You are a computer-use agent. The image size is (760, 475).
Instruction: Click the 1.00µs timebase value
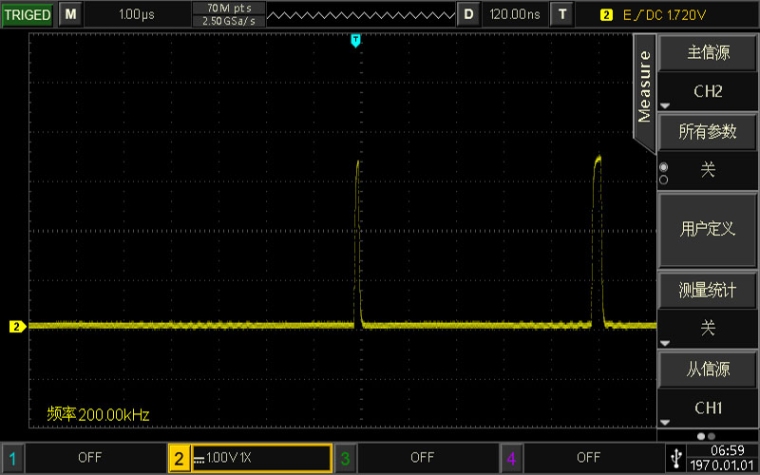pyautogui.click(x=136, y=15)
